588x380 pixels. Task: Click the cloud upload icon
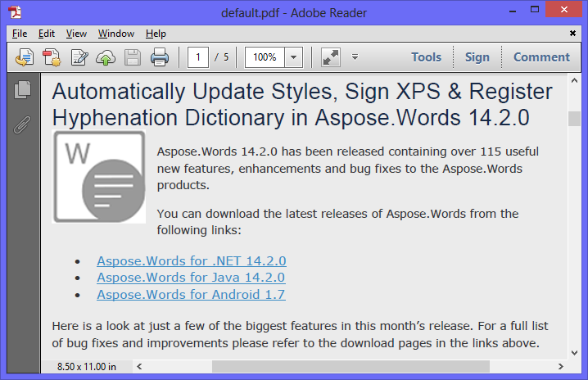106,58
